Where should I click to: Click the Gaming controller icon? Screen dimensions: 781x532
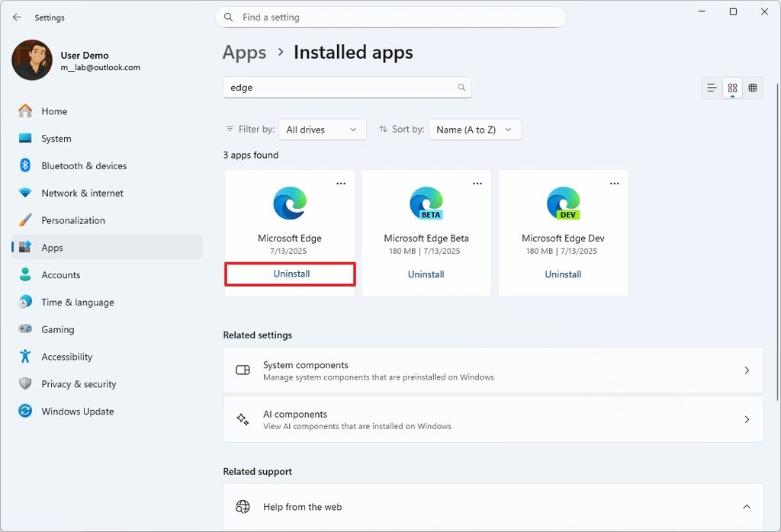(25, 329)
